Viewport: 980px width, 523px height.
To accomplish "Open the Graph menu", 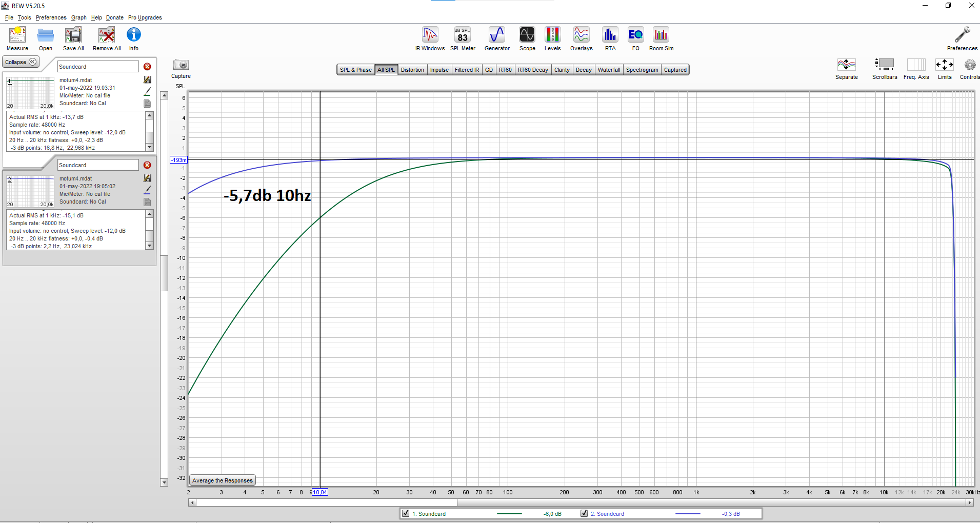I will click(79, 17).
